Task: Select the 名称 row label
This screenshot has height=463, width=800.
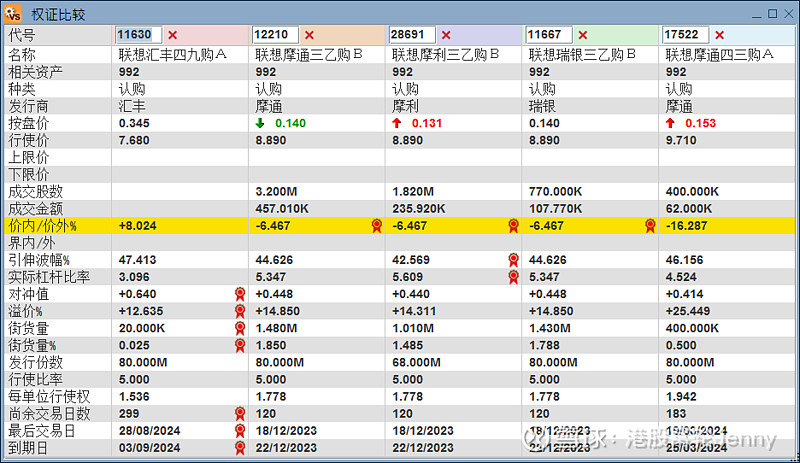Action: click(22, 55)
